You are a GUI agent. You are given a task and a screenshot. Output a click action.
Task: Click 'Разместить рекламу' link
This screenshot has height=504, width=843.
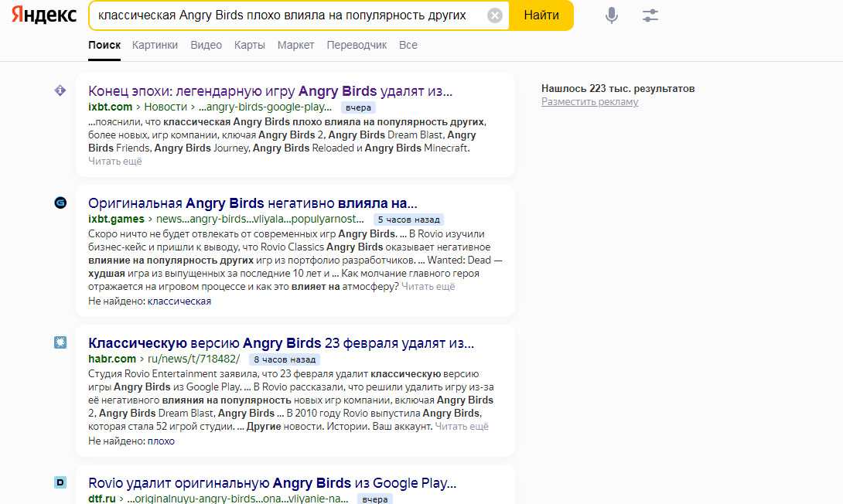click(590, 101)
